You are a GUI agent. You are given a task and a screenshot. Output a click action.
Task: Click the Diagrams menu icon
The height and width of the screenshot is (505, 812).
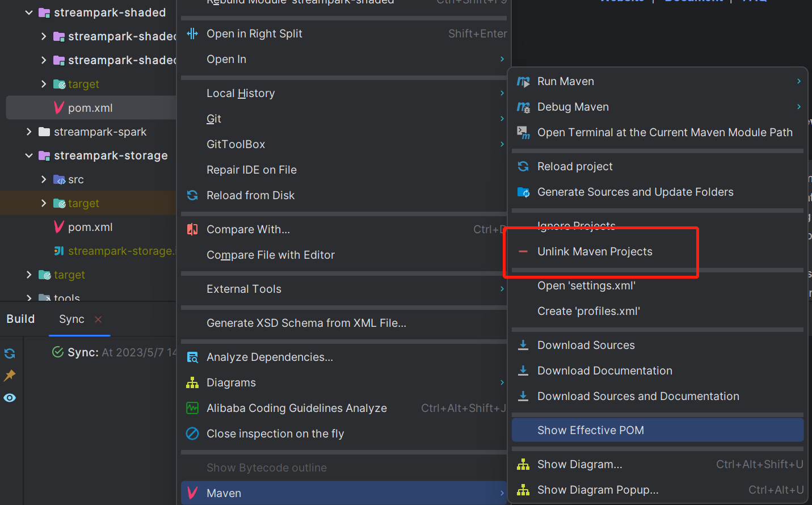[x=192, y=382]
